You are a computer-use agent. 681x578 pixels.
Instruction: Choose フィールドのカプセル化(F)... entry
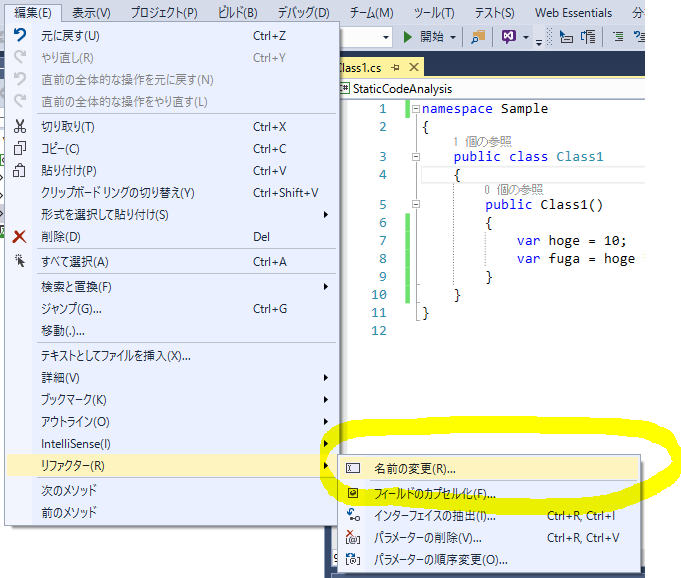coord(489,493)
